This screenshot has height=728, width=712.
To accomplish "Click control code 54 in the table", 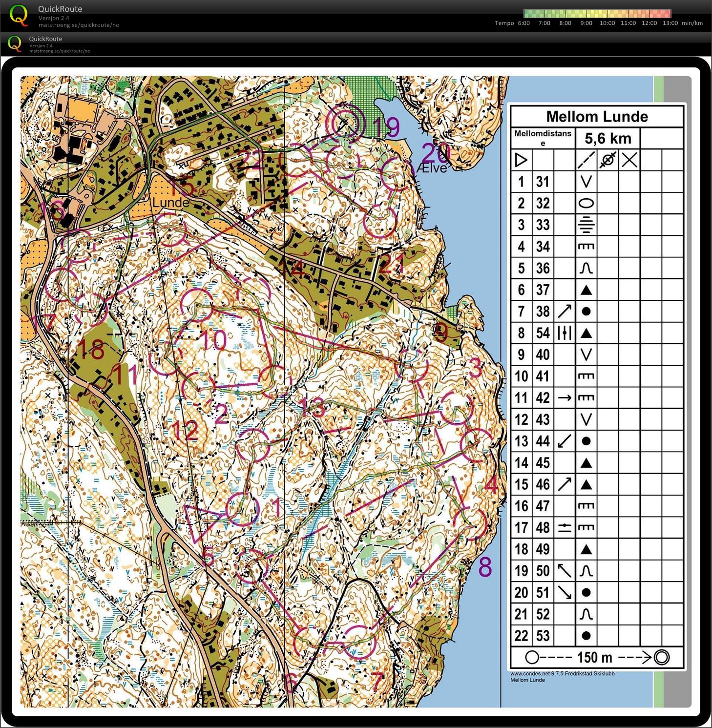I will pyautogui.click(x=543, y=333).
